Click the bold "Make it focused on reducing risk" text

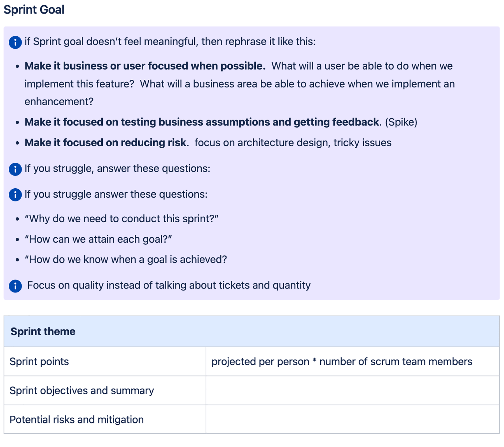(105, 143)
